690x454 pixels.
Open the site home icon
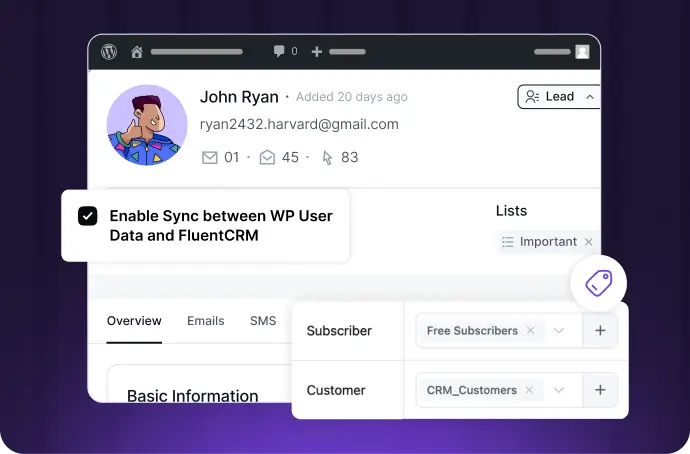[x=137, y=52]
